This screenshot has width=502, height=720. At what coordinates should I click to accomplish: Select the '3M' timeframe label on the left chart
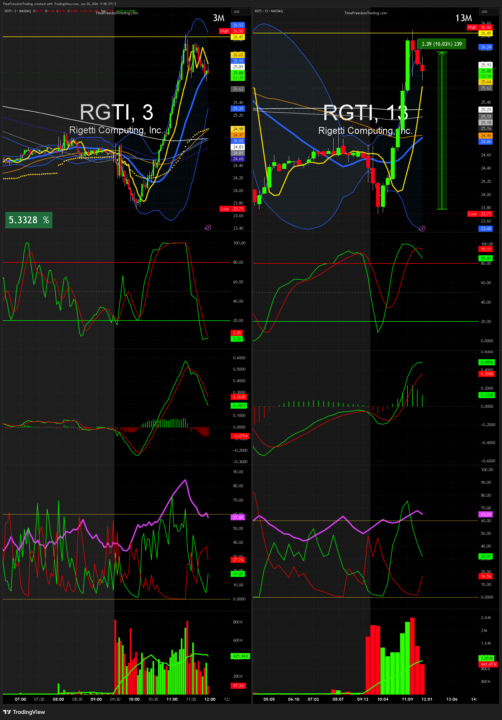tap(219, 18)
